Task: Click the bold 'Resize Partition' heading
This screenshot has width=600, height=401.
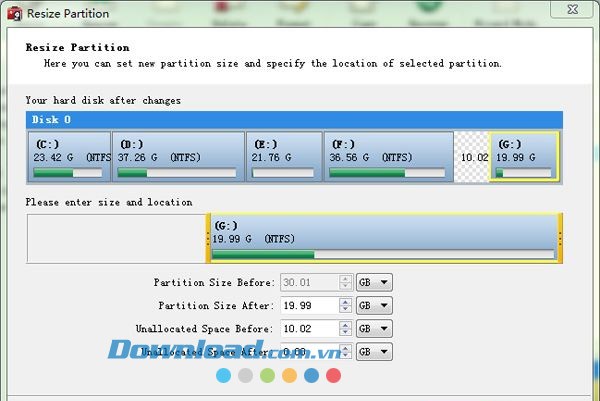Action: (77, 47)
